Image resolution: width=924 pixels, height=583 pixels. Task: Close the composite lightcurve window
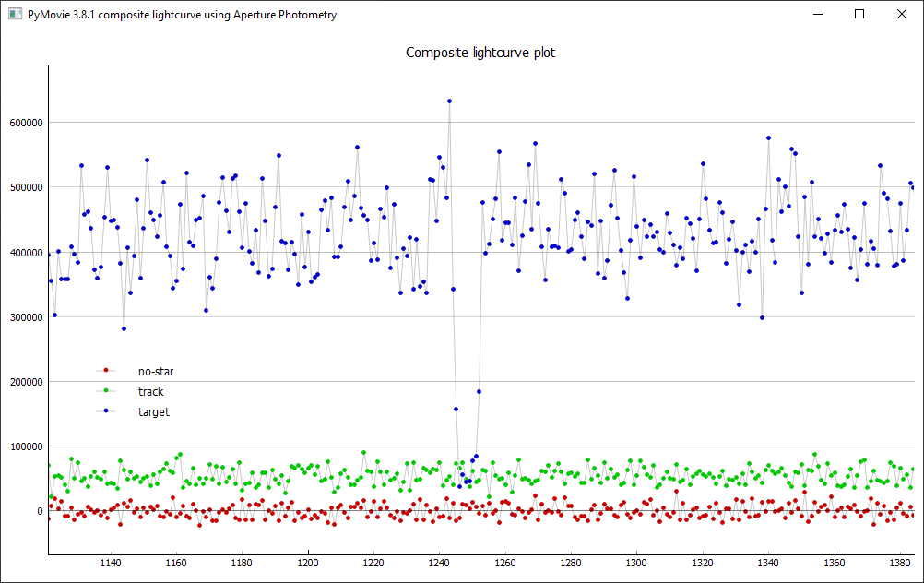[x=902, y=15]
